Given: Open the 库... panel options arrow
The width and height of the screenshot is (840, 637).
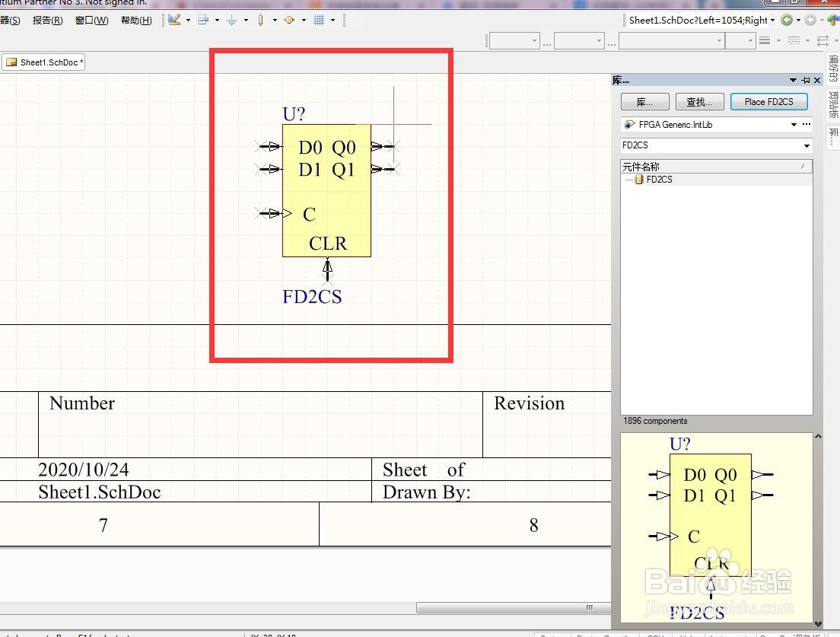Looking at the screenshot, I should (x=793, y=81).
